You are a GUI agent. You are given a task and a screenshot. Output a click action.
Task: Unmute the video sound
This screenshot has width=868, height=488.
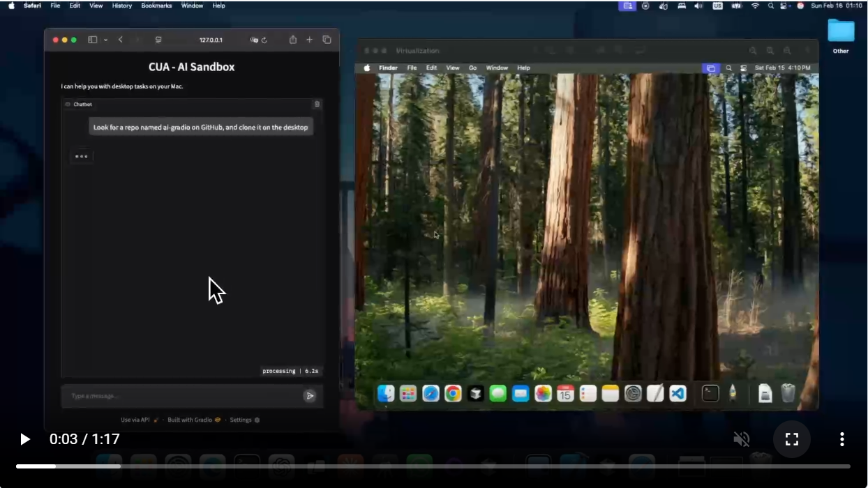click(x=741, y=439)
